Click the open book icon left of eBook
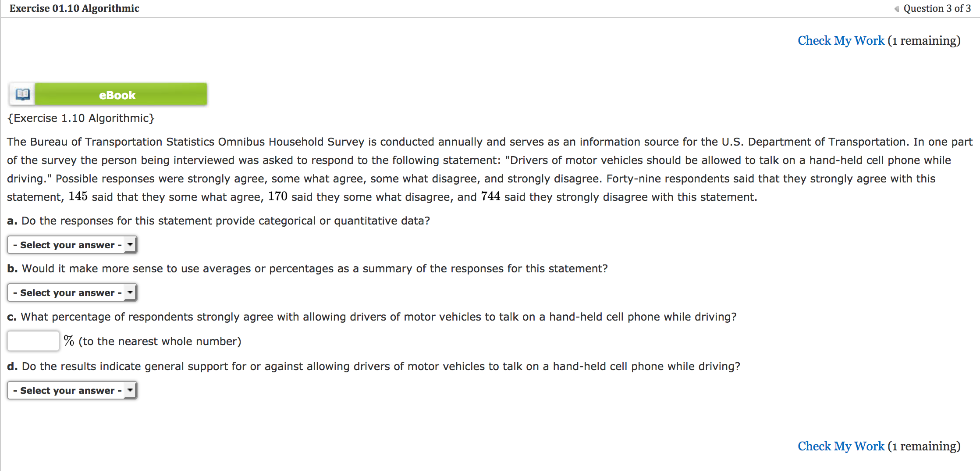 tap(22, 94)
